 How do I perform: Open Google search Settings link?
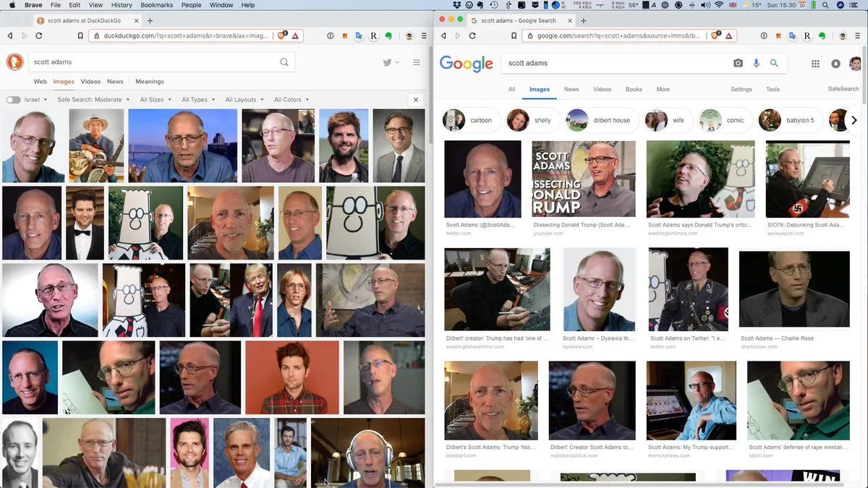(741, 90)
